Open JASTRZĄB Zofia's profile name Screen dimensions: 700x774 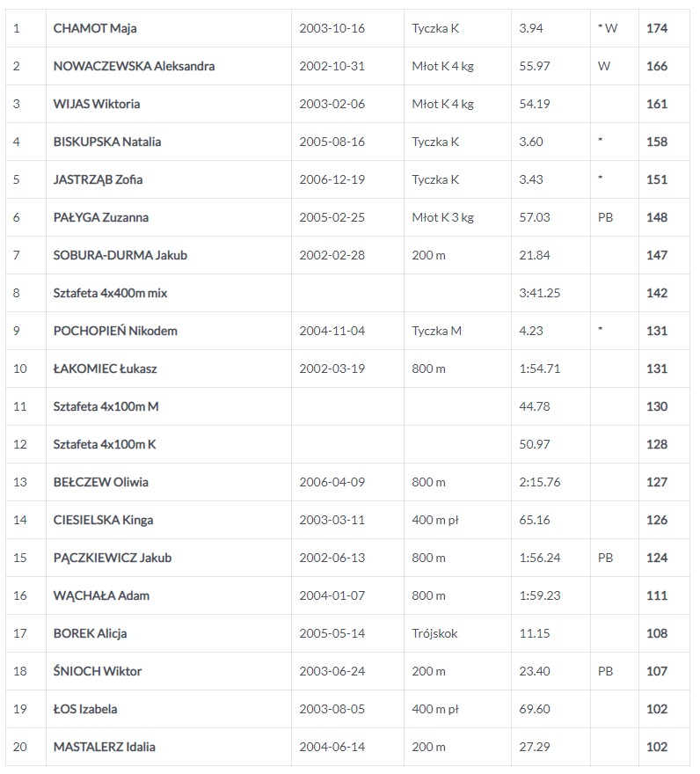pyautogui.click(x=98, y=179)
